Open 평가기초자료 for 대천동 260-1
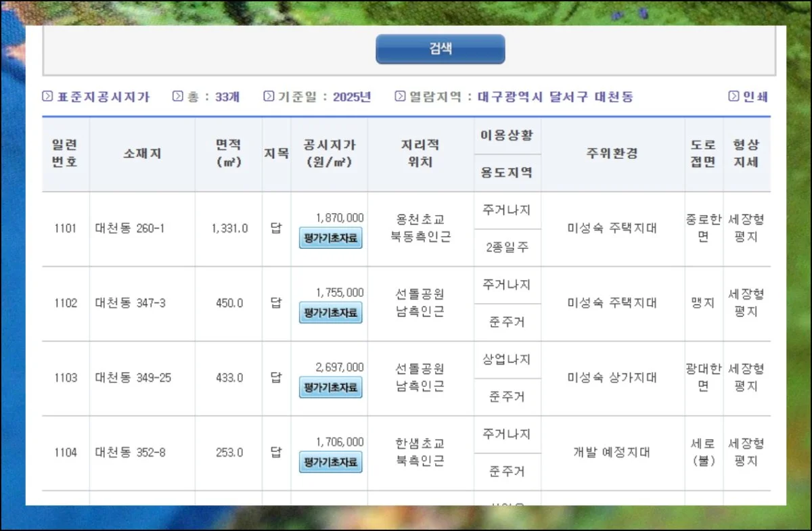Viewport: 812px width, 531px height. pyautogui.click(x=330, y=238)
